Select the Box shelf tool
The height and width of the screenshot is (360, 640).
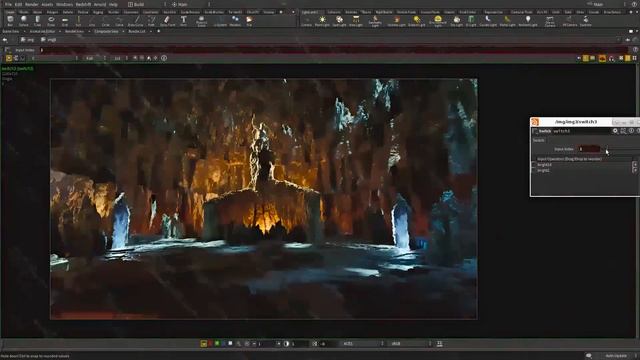(x=10, y=20)
